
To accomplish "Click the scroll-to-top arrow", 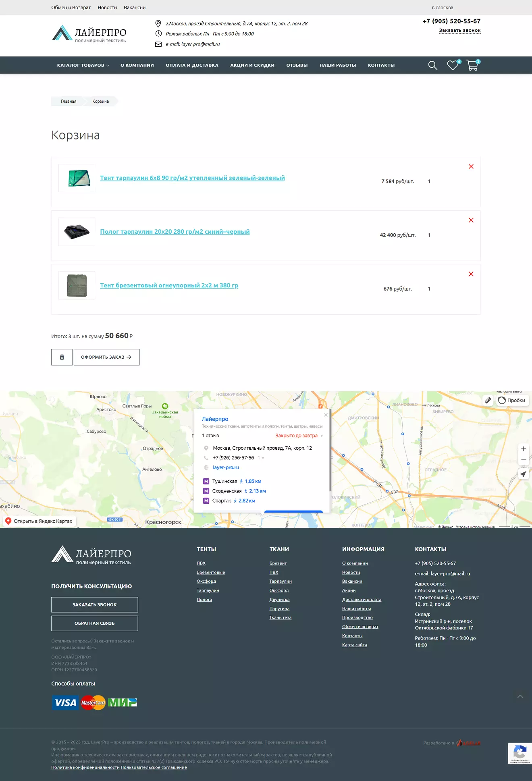I will click(x=520, y=696).
